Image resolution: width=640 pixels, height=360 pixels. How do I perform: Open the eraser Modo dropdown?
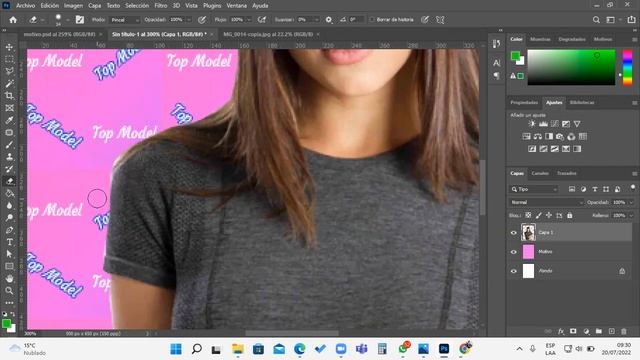click(x=124, y=20)
